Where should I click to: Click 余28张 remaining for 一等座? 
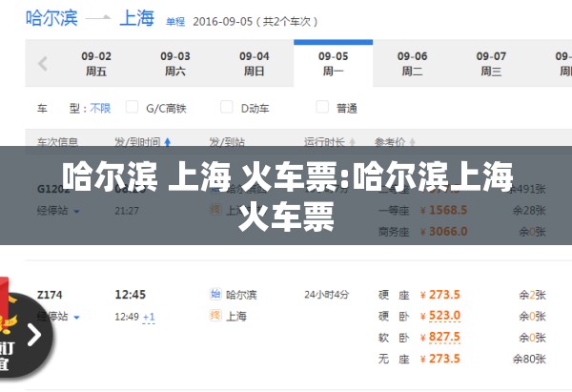[529, 211]
